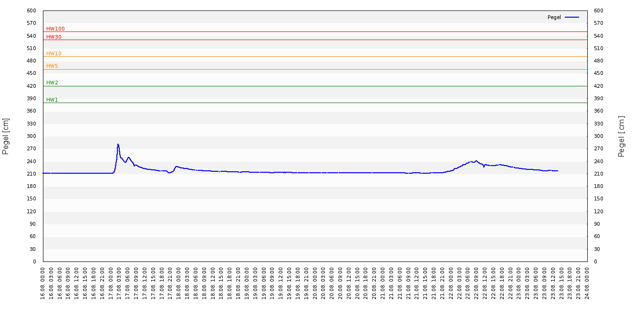The height and width of the screenshot is (334, 644).
Task: Click the 300 tick on left axis
Action: pos(31,136)
